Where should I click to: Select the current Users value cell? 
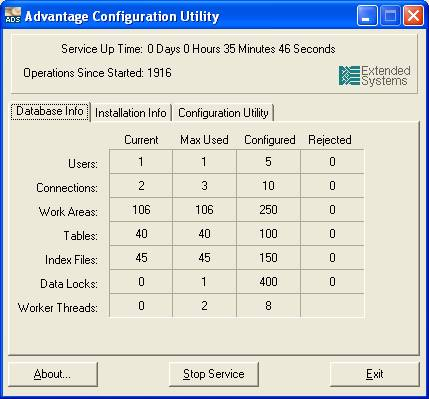tap(141, 162)
